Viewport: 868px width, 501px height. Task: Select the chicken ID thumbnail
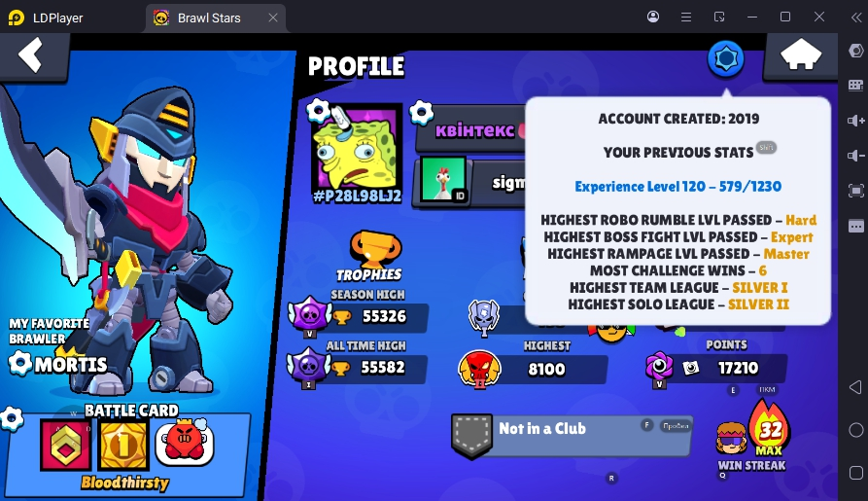click(x=443, y=180)
